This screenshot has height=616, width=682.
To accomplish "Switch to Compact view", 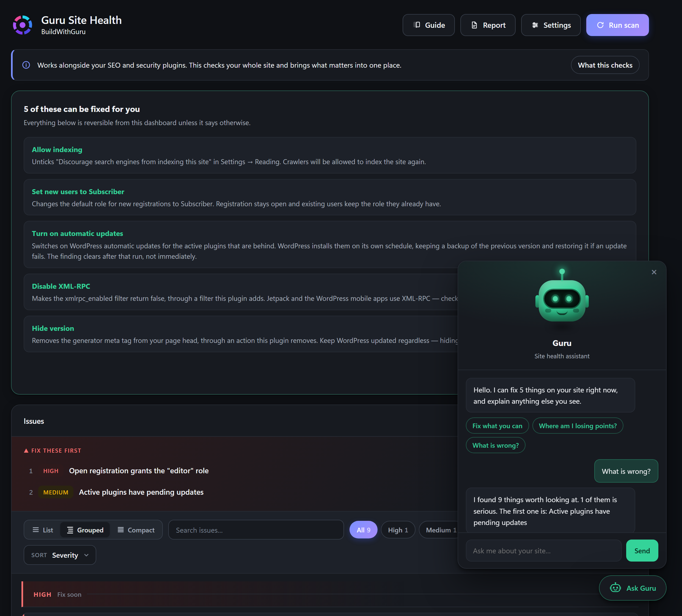I will [136, 530].
